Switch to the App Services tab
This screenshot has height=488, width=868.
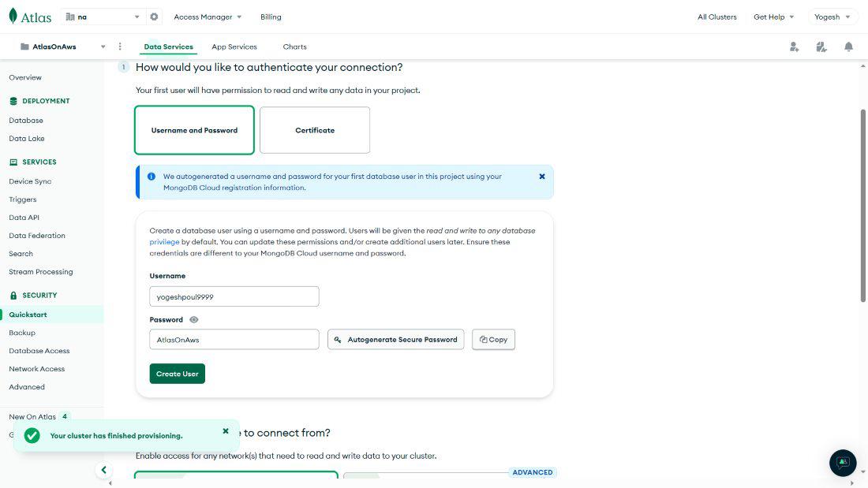point(234,47)
